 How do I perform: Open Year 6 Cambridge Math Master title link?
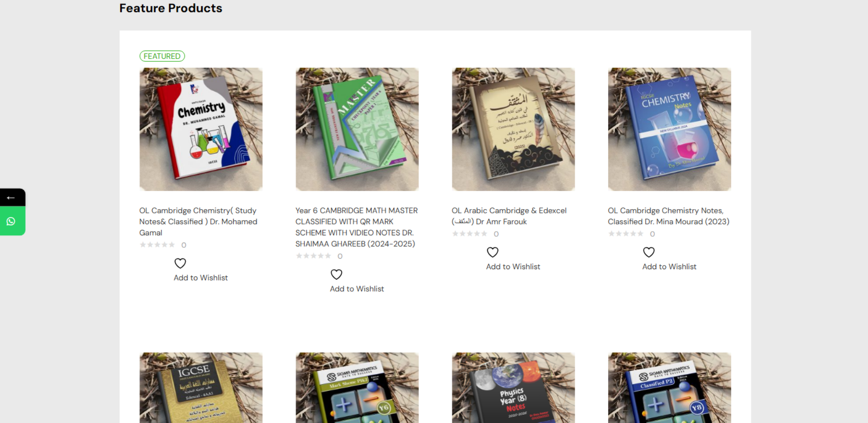357,227
